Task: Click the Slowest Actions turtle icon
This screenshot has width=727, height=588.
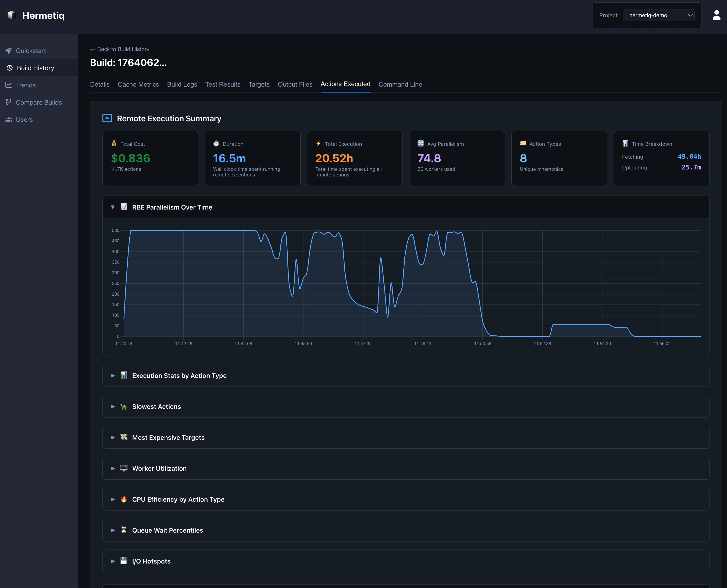Action: click(x=124, y=406)
